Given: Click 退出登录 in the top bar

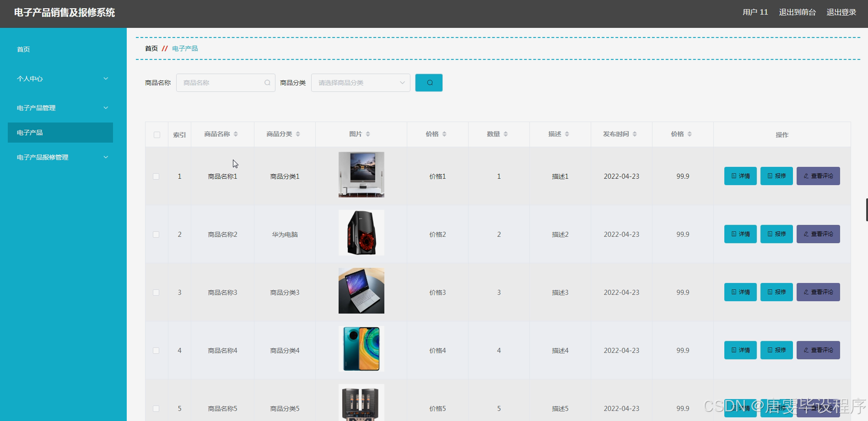Looking at the screenshot, I should [x=841, y=12].
